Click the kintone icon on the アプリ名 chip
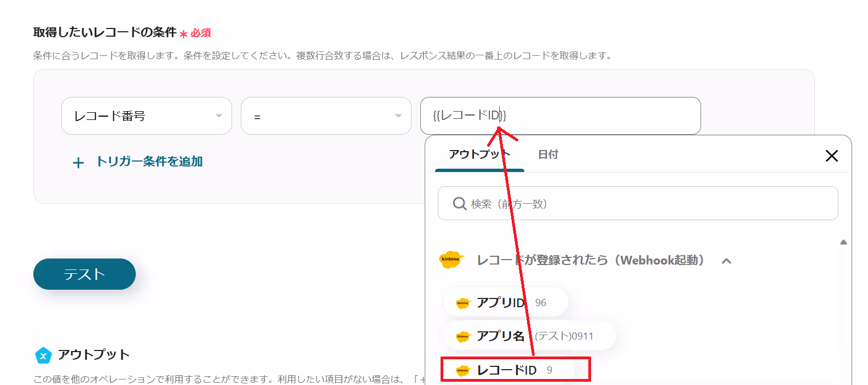This screenshot has height=385, width=868. pyautogui.click(x=463, y=336)
